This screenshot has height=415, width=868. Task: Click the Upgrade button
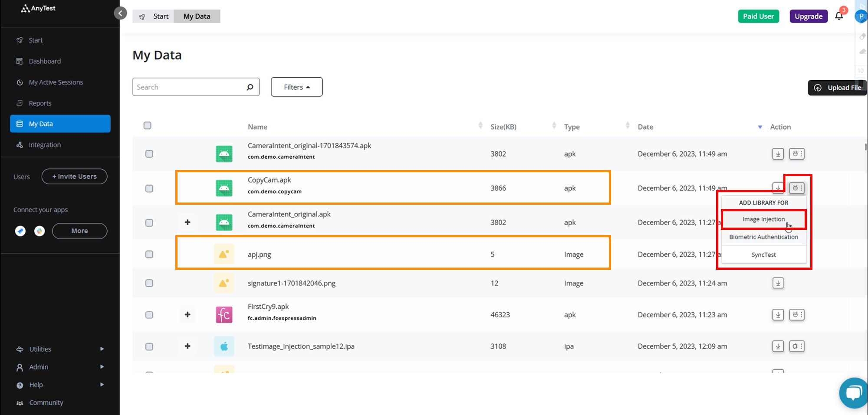(x=809, y=16)
